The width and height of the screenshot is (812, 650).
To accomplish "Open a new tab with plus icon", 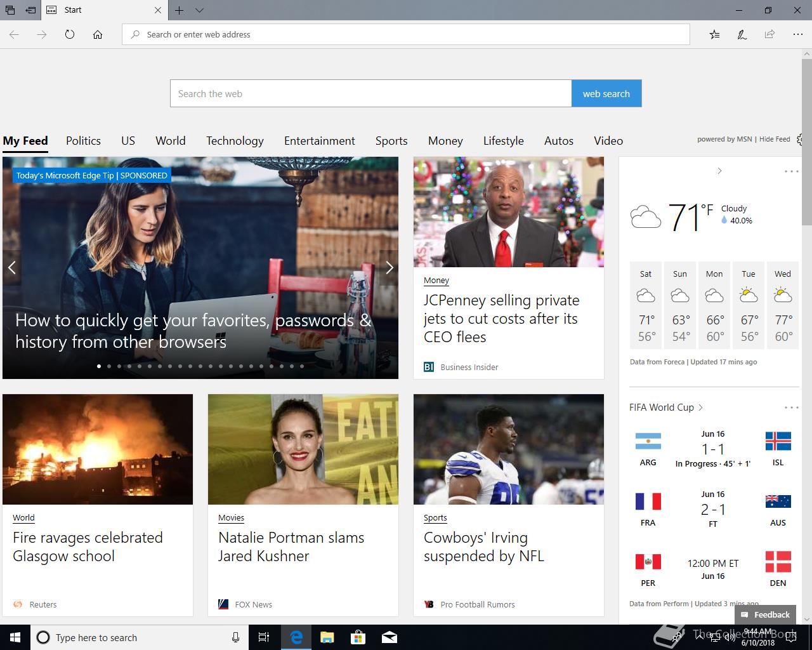I will coord(180,10).
